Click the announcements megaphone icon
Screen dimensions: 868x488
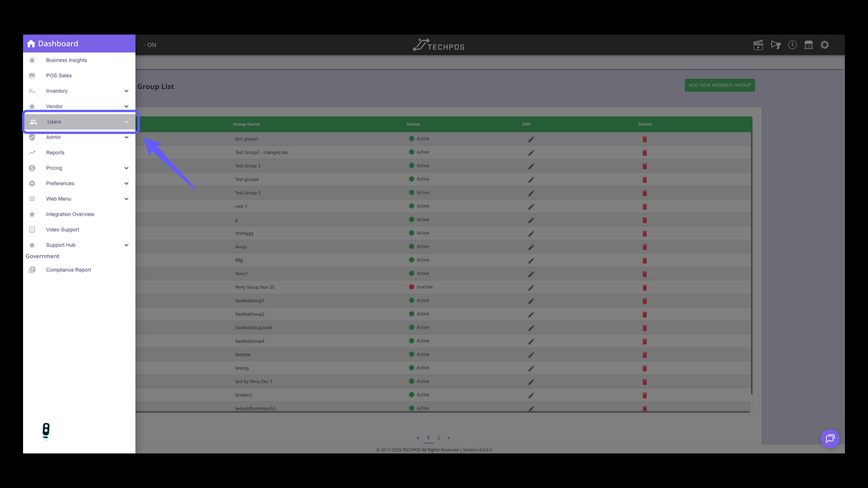pos(775,45)
